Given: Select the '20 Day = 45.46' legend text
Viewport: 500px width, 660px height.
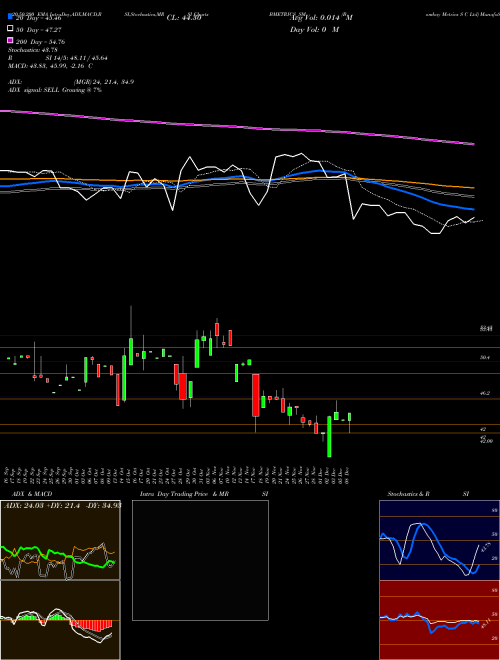Looking at the screenshot, I should [x=39, y=18].
